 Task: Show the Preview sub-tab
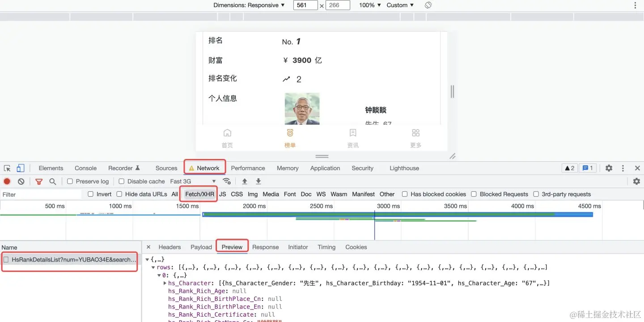click(x=232, y=247)
